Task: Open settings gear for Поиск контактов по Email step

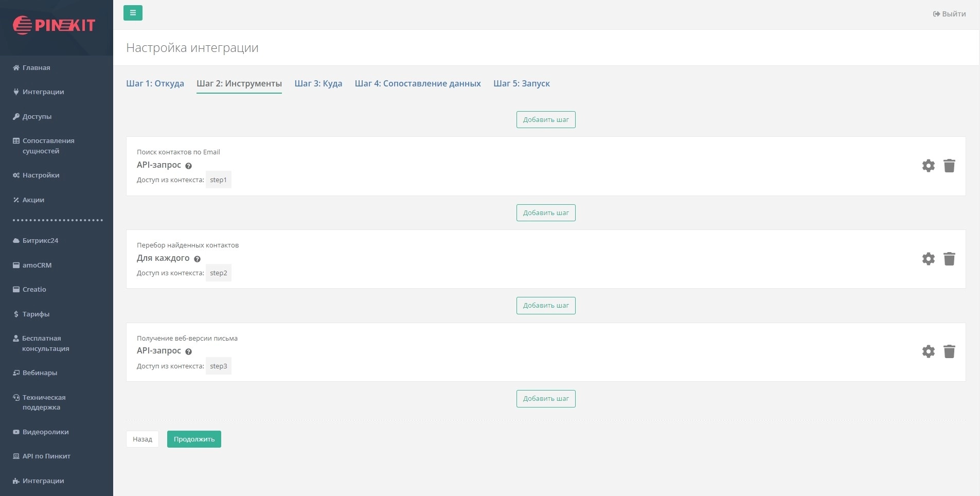Action: click(x=928, y=166)
